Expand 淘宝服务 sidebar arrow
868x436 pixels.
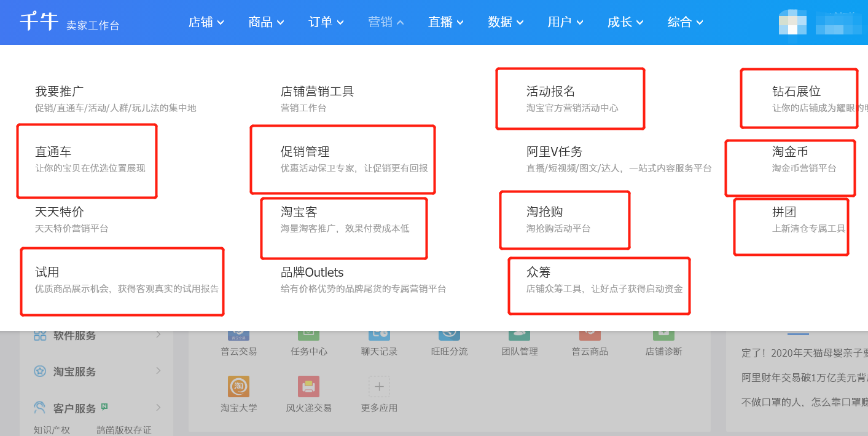(x=158, y=371)
